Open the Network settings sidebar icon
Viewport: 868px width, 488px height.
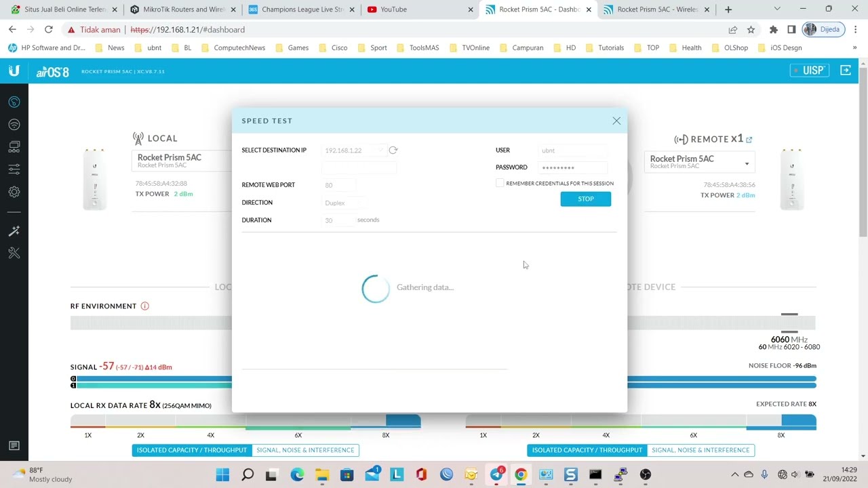14,146
